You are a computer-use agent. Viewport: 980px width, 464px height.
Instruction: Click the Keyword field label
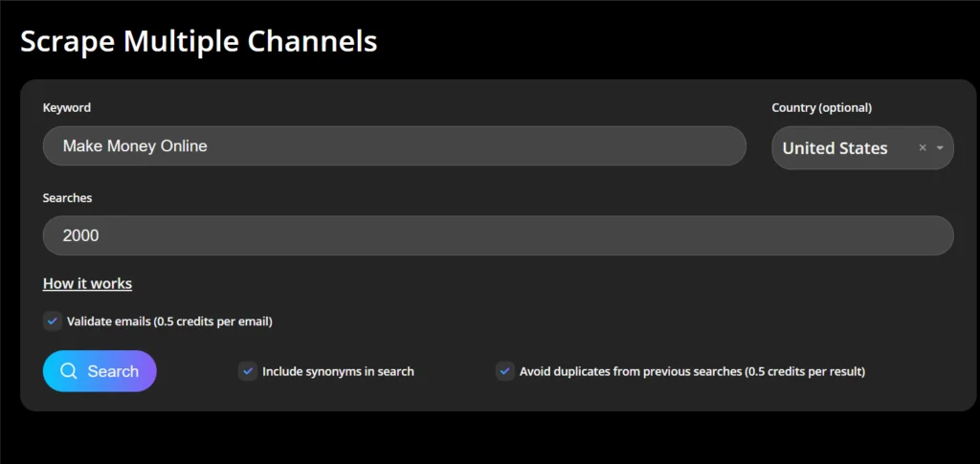coord(67,108)
